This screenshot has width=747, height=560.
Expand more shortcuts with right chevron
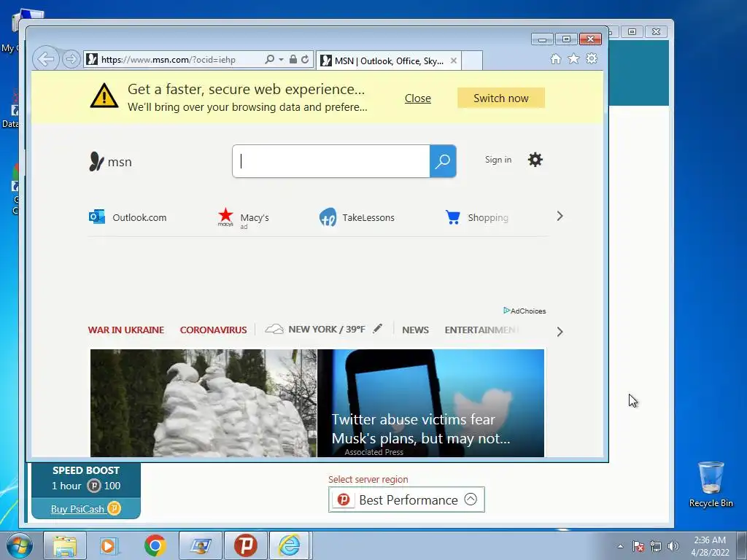[x=560, y=216]
